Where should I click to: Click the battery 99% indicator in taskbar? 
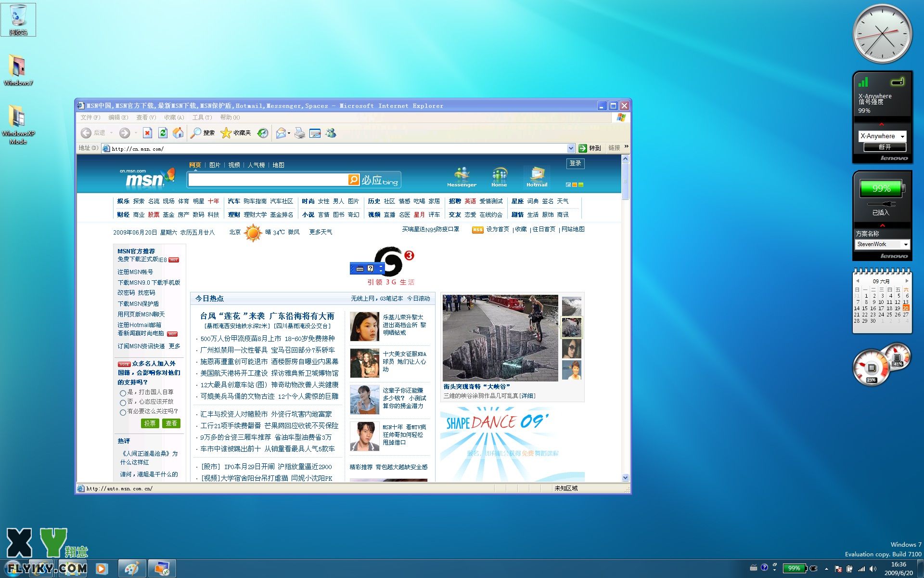pyautogui.click(x=794, y=568)
